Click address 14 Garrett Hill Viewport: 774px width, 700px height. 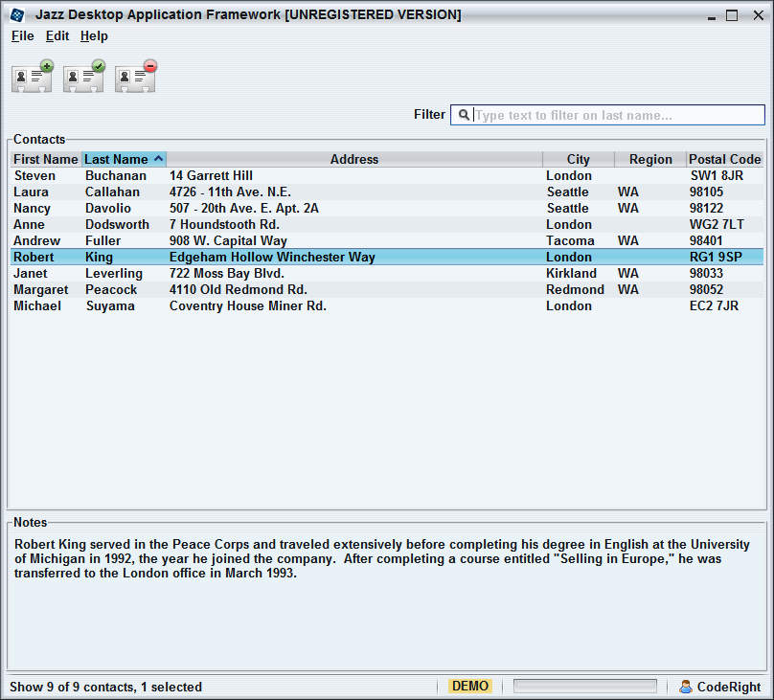(211, 175)
